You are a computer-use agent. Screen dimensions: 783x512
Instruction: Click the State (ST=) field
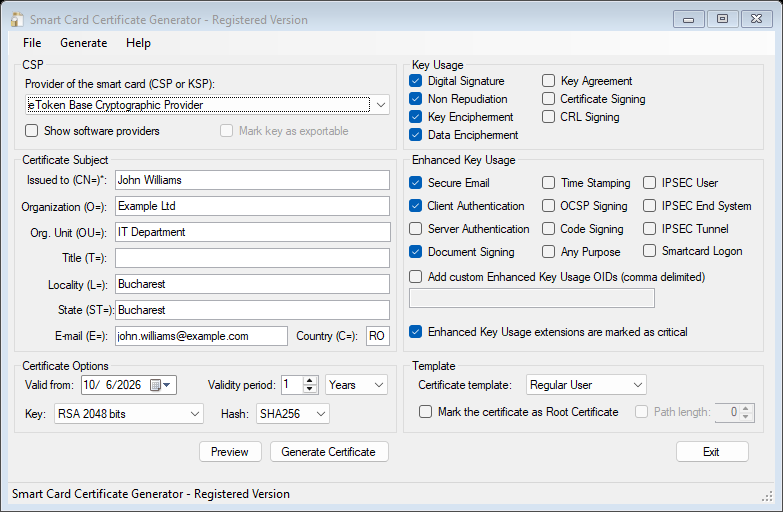click(252, 310)
